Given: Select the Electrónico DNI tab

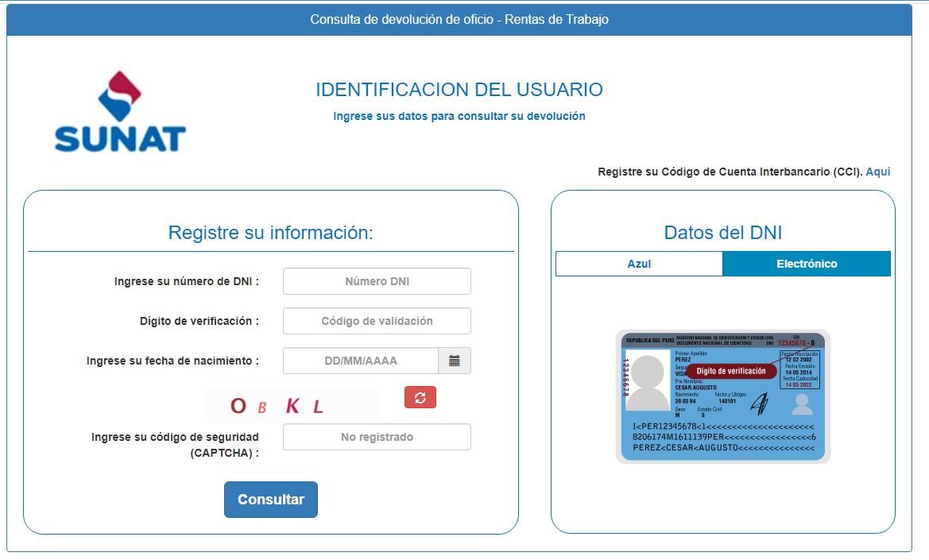Looking at the screenshot, I should 807,264.
